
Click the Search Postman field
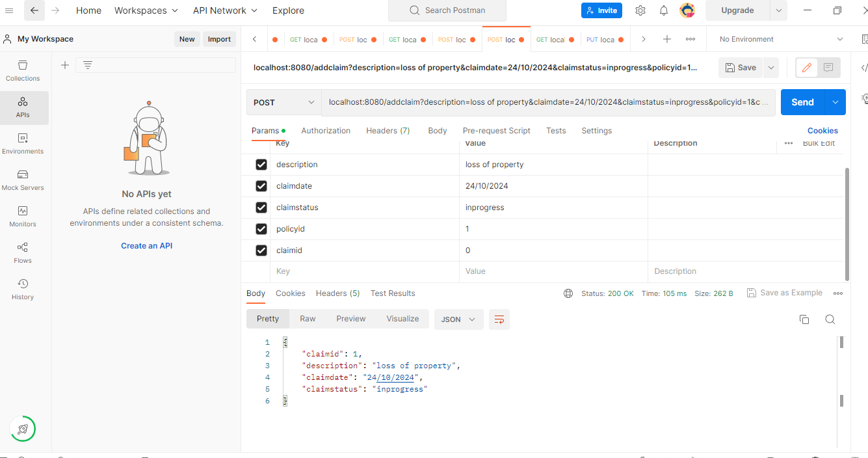(x=447, y=10)
